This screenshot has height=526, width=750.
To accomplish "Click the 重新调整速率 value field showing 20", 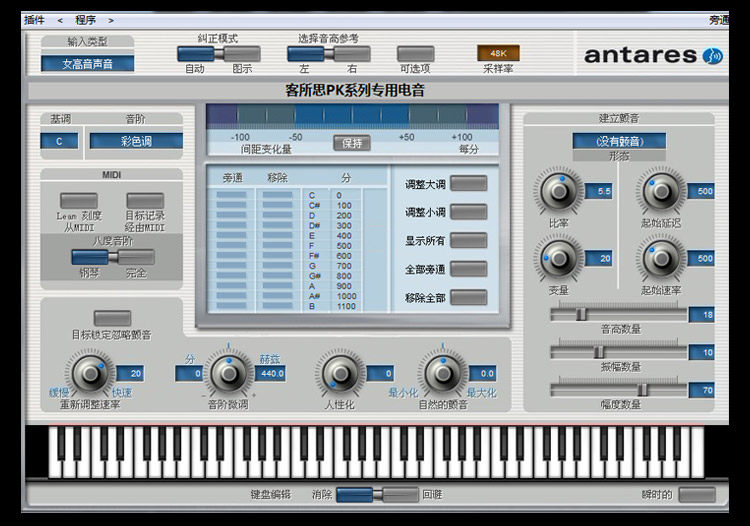I will [130, 373].
